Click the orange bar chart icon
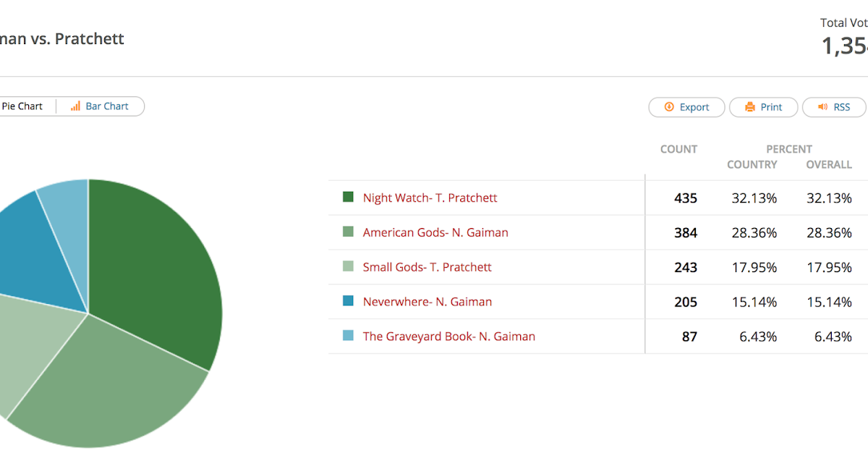This screenshot has width=868, height=456. tap(75, 106)
